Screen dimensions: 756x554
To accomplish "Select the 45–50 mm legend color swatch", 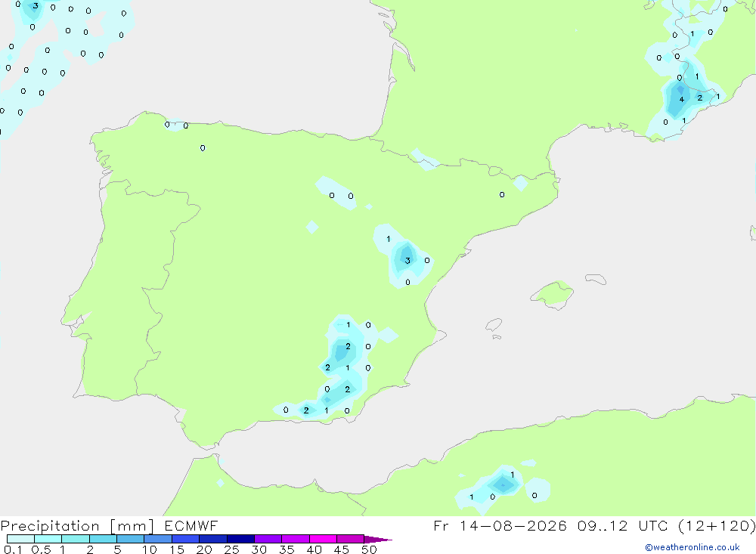I will point(351,539).
